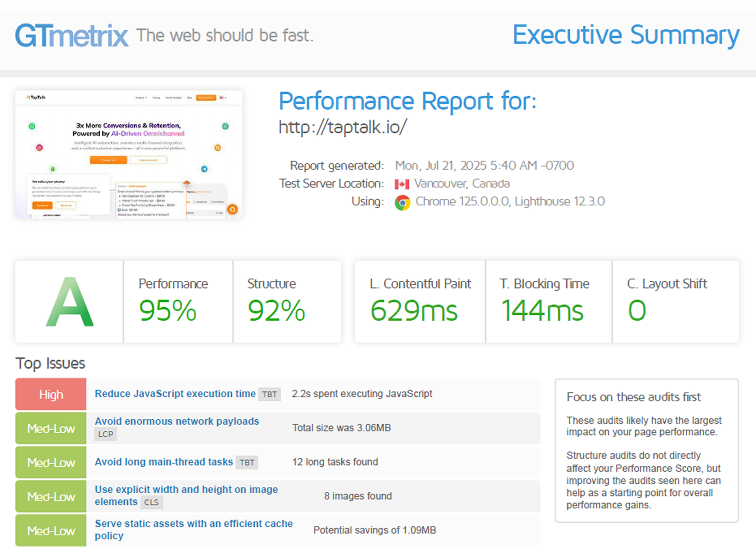Open 'Avoid long main-thread tasks' audit
The height and width of the screenshot is (555, 756).
[164, 462]
